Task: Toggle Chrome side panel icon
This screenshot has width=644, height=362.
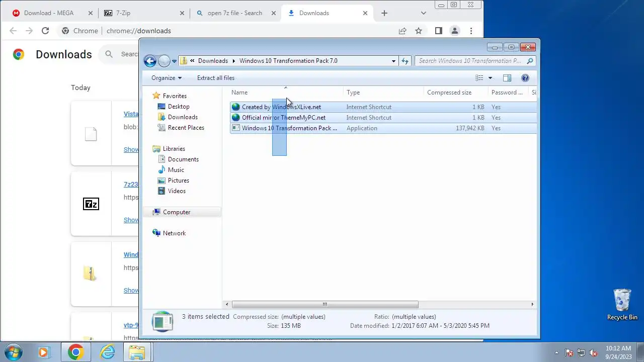Action: point(439,31)
